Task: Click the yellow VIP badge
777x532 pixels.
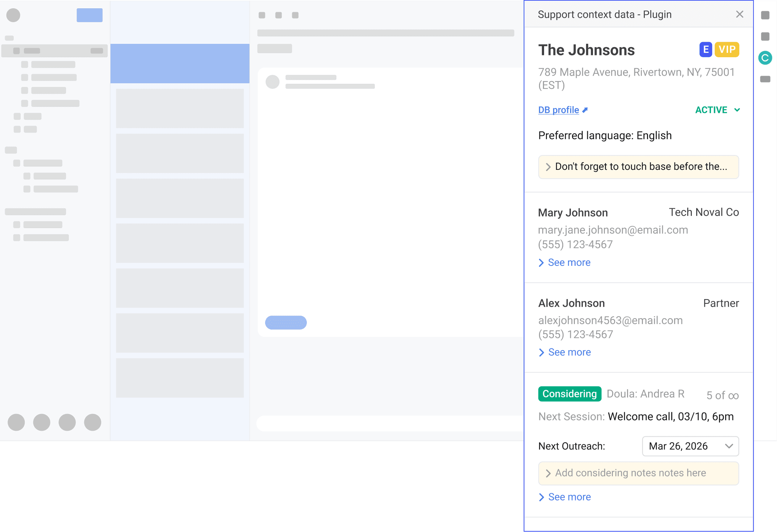Action: click(727, 50)
